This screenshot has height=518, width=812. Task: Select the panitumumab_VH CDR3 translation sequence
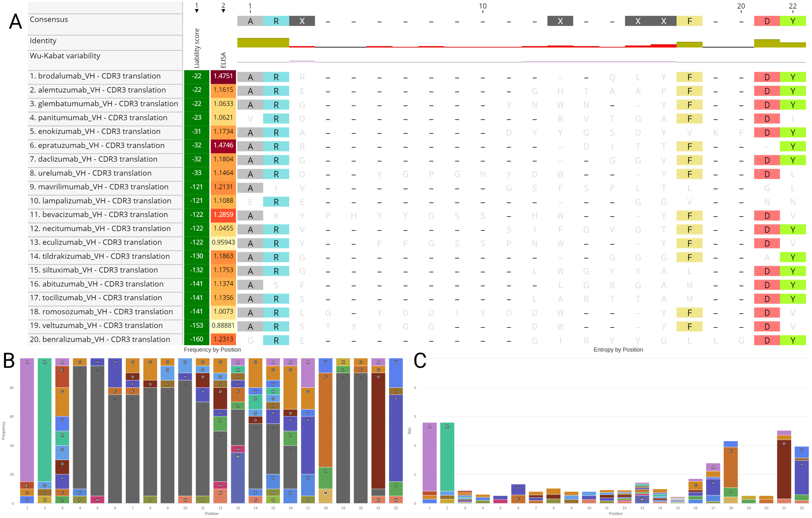point(99,117)
